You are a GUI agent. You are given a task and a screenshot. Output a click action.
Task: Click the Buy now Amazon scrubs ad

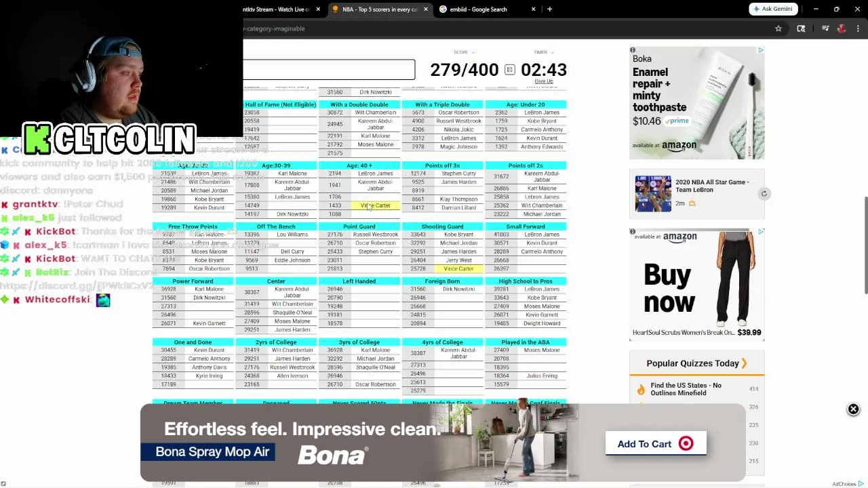696,283
